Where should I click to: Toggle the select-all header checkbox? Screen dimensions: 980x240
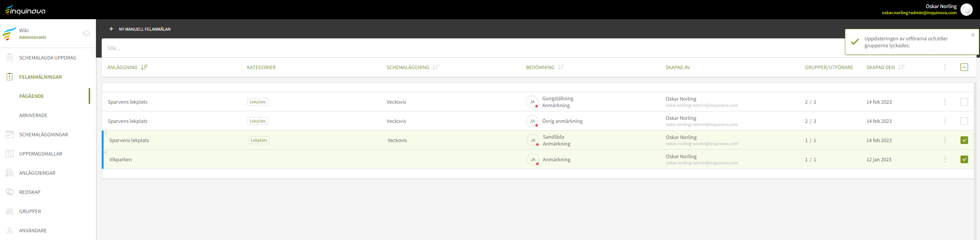(964, 67)
